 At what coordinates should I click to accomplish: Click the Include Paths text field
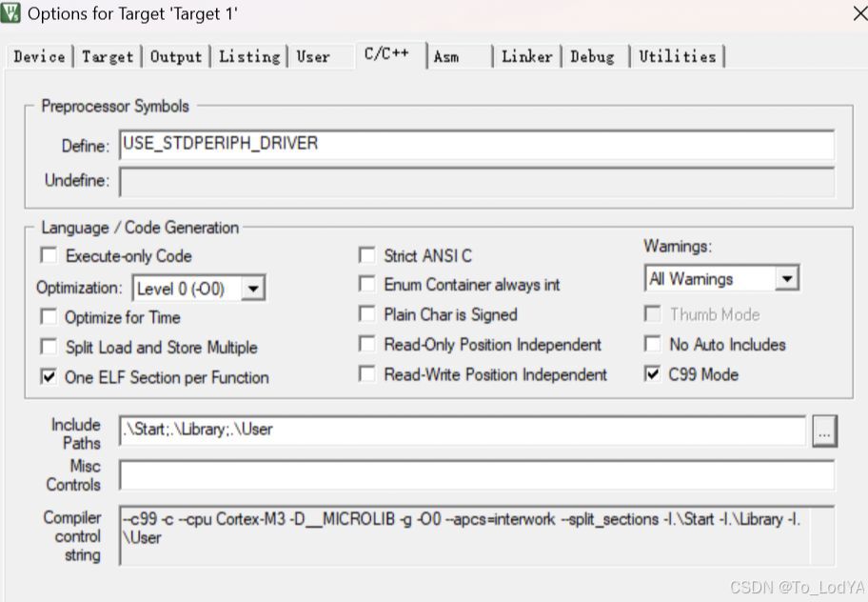pos(463,431)
